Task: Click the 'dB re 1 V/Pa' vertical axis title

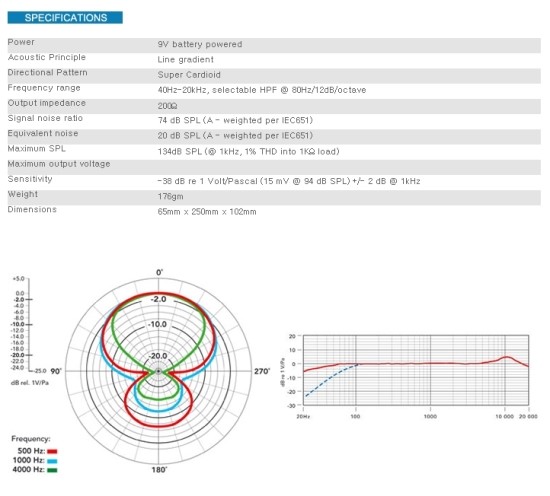Action: [283, 372]
